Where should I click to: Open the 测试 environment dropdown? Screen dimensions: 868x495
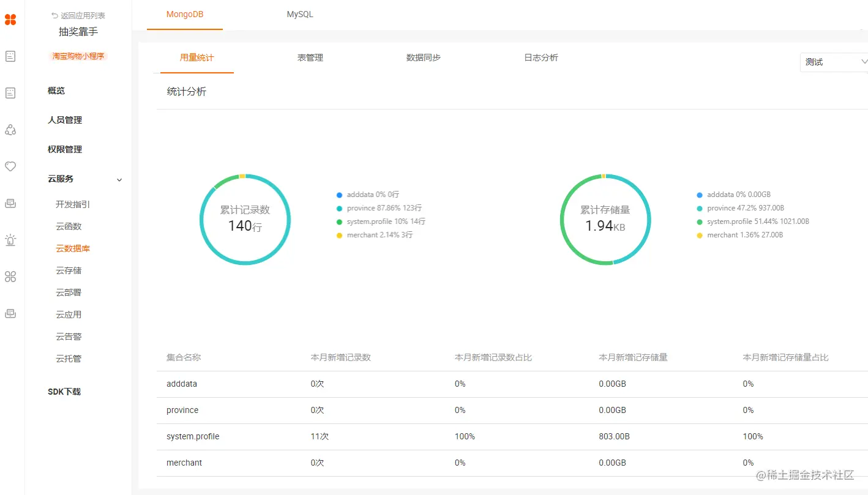(834, 62)
